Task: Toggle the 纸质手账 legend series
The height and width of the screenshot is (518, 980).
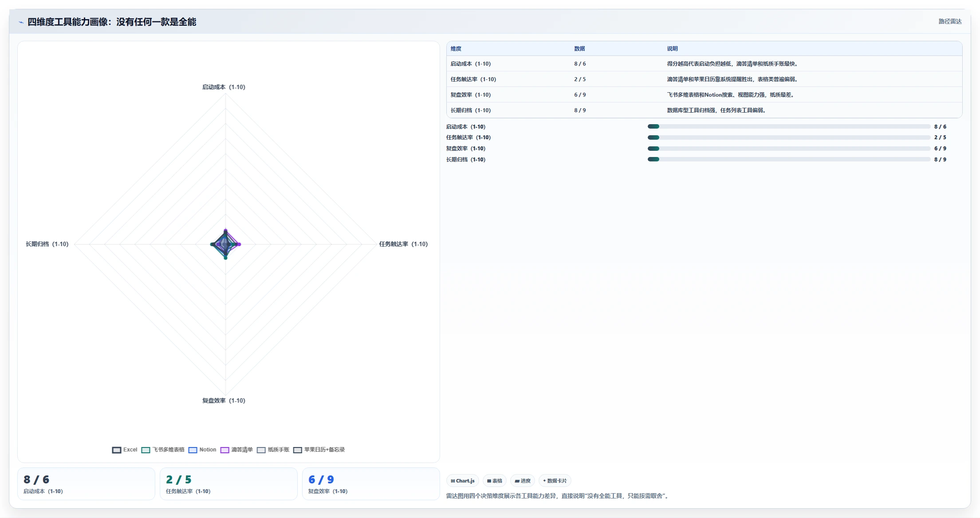Action: coord(273,450)
